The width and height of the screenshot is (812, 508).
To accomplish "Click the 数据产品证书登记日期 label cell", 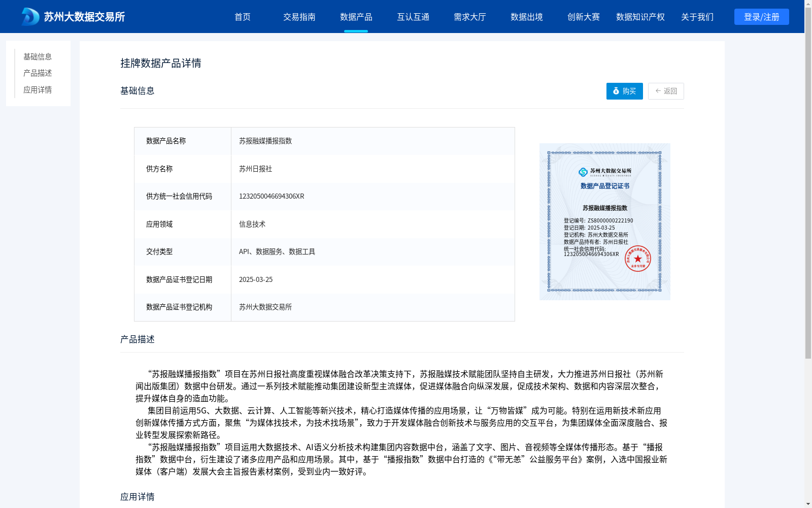I will [x=183, y=279].
